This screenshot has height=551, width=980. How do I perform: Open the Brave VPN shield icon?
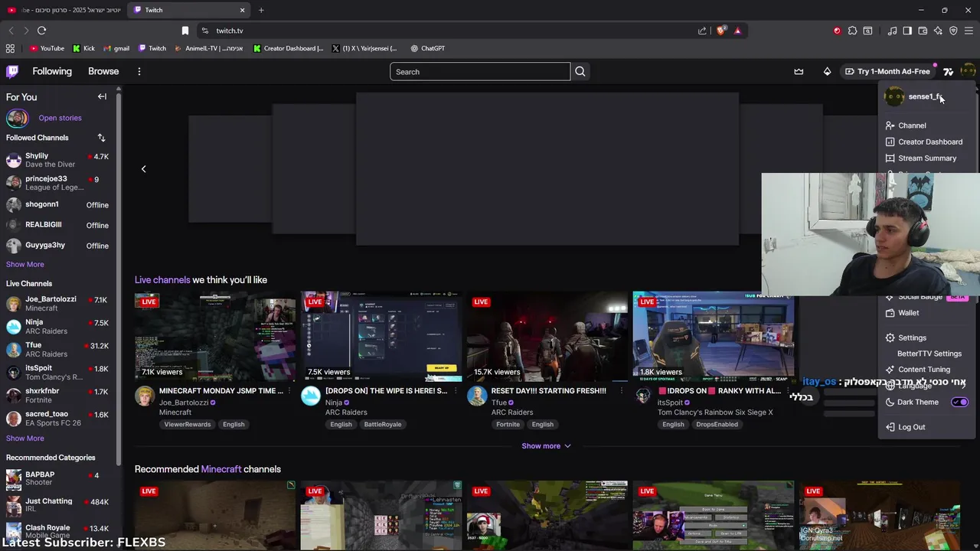pos(953,31)
